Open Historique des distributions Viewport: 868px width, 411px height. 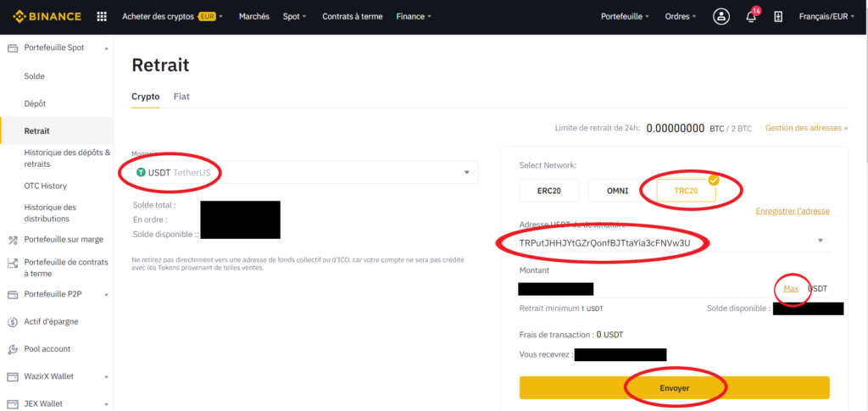pos(50,213)
